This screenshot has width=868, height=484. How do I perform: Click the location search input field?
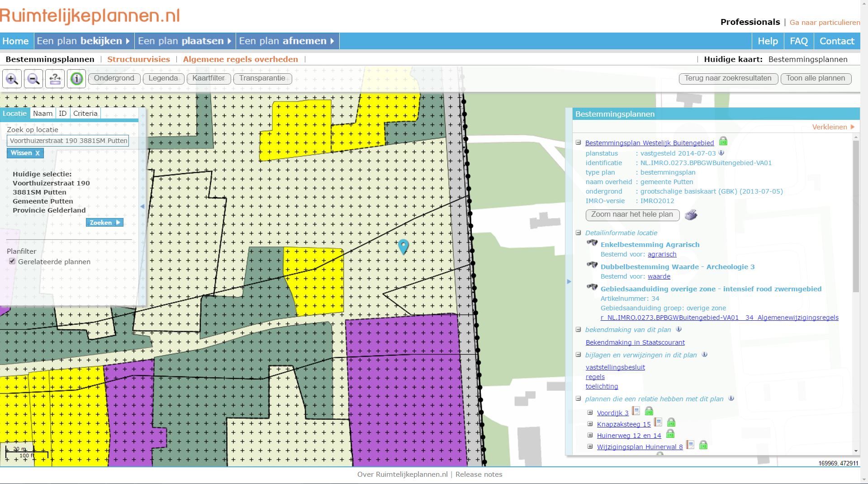[x=68, y=141]
